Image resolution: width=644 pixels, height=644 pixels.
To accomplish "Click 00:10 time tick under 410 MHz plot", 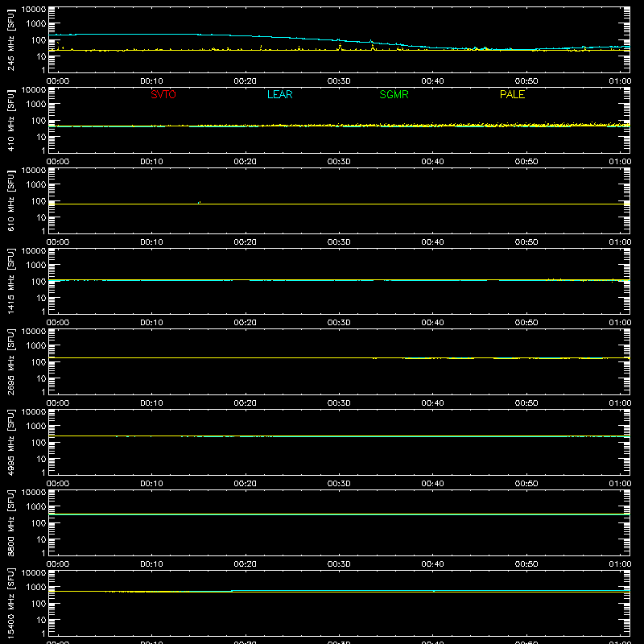I will click(x=151, y=162).
